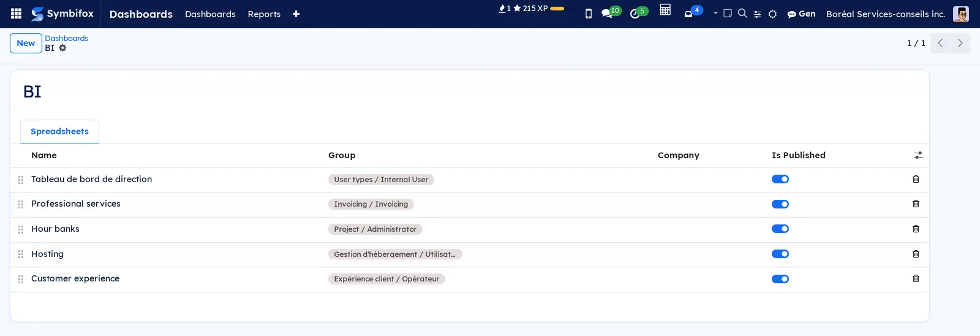Open conversations with 10 messages
The width and height of the screenshot is (980, 336).
click(611, 12)
